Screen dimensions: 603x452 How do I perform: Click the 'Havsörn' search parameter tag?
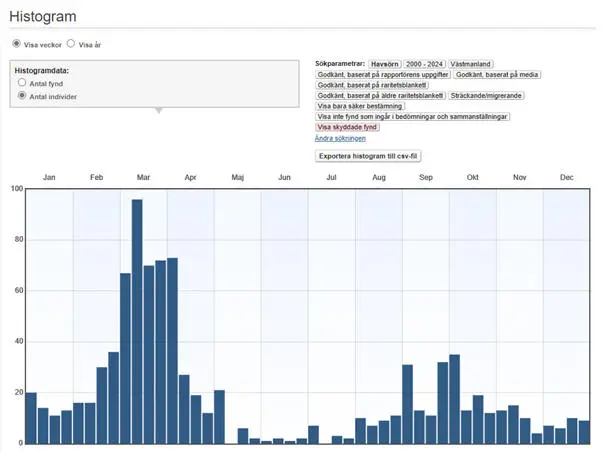coord(384,63)
